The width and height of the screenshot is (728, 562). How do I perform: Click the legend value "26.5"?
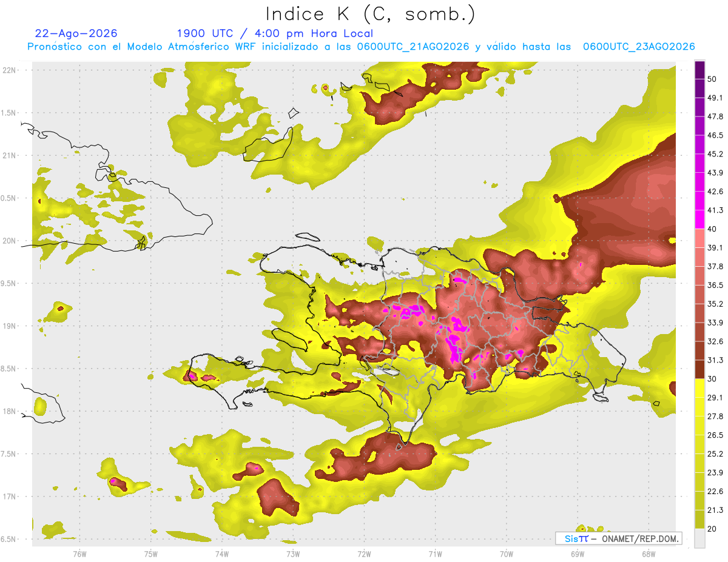(x=715, y=435)
